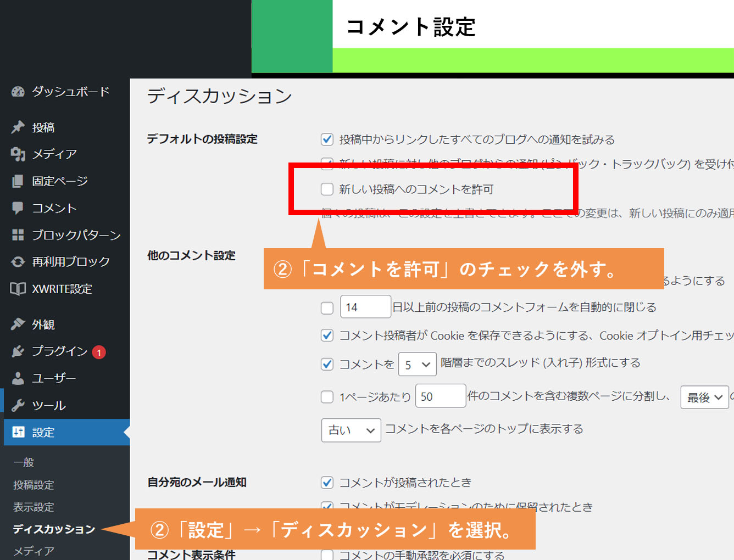Screen dimensions: 734x560
Task: Click the pages icon beside 固定ページ
Action: 18,181
